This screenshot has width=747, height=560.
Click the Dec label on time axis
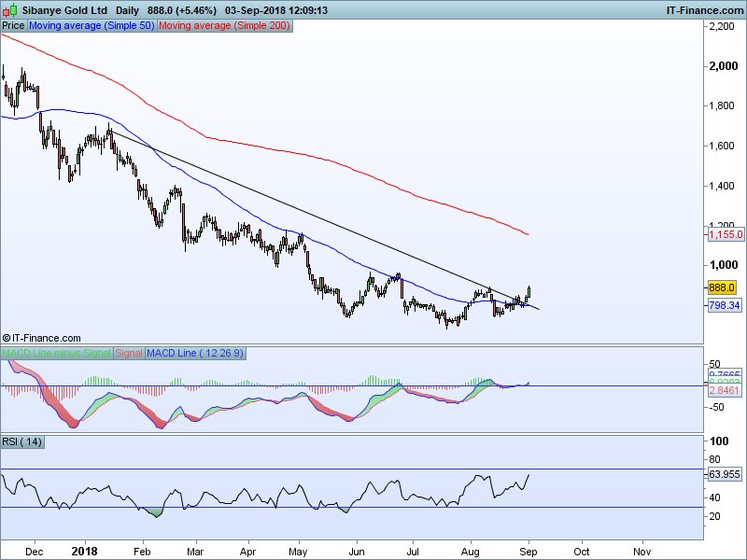(x=34, y=552)
